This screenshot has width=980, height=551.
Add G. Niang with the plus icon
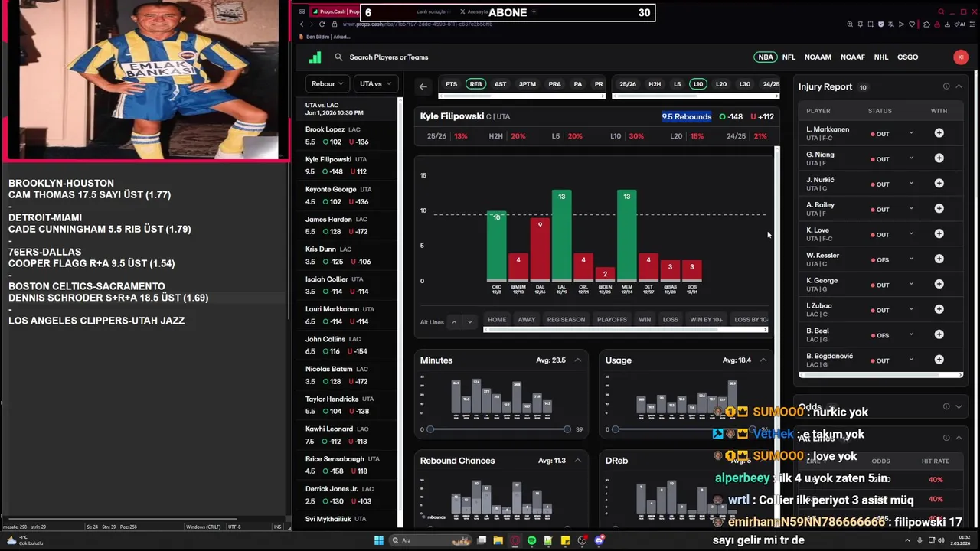[x=939, y=158]
